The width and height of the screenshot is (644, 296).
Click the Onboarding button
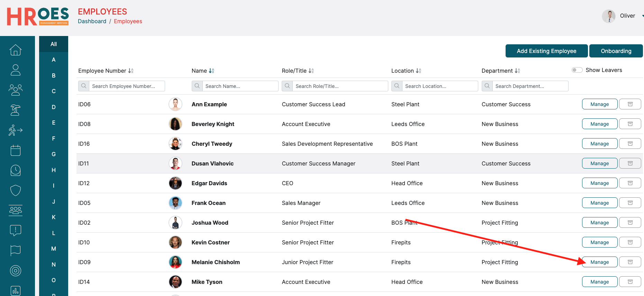click(616, 51)
